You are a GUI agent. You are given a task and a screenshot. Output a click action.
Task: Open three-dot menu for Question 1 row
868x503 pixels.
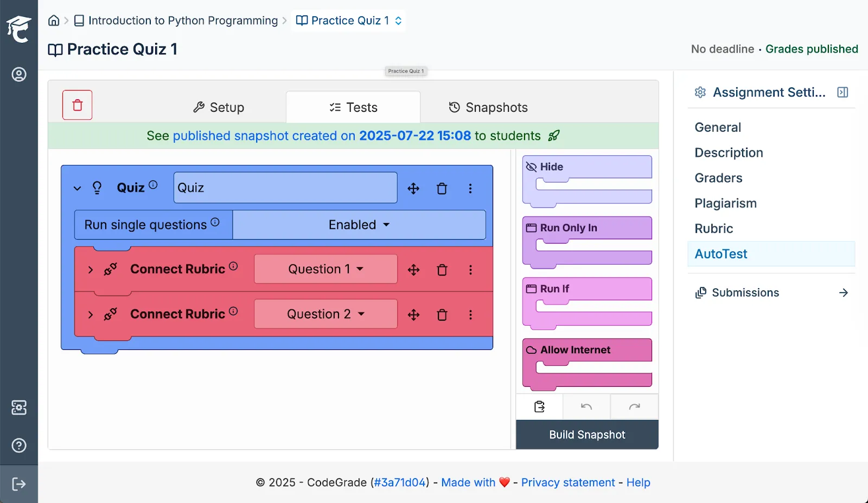(470, 270)
